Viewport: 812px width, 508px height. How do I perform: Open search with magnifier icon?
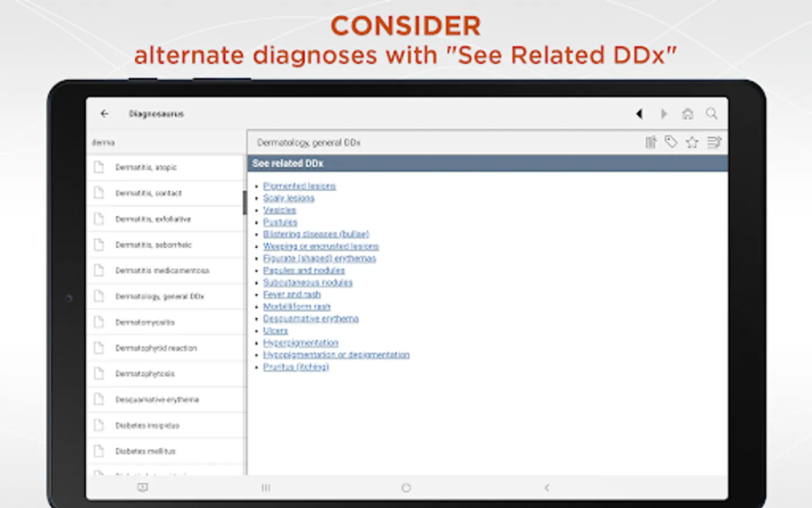click(712, 114)
